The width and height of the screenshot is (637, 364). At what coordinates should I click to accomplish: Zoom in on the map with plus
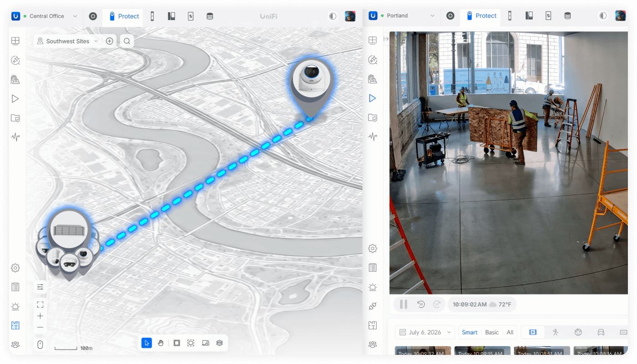point(40,316)
